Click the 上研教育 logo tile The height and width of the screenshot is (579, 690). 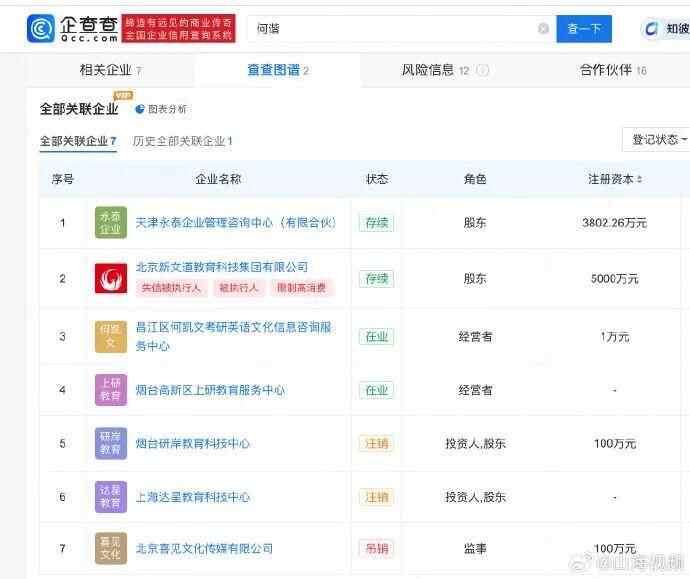click(x=110, y=390)
